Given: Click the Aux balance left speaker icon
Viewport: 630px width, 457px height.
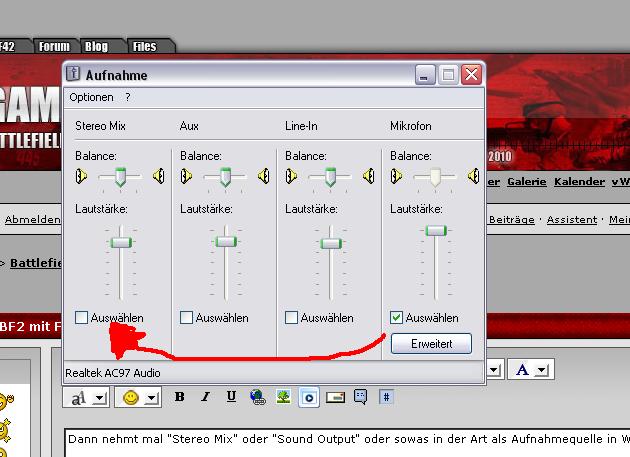Looking at the screenshot, I should [x=186, y=177].
